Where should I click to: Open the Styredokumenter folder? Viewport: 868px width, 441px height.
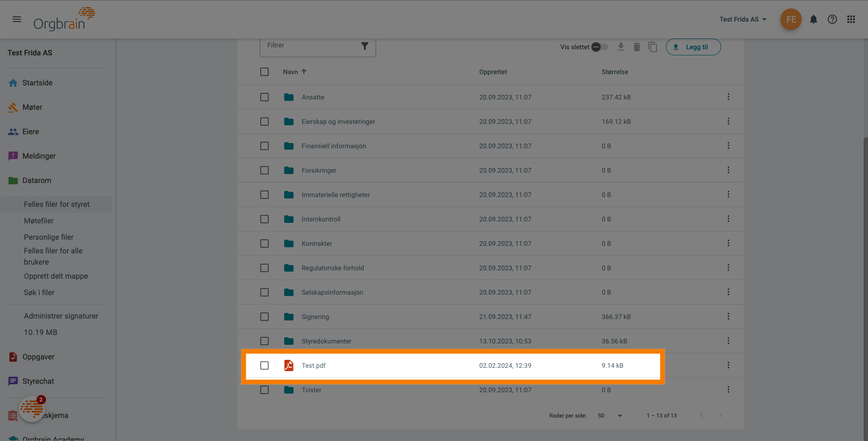[x=326, y=341]
